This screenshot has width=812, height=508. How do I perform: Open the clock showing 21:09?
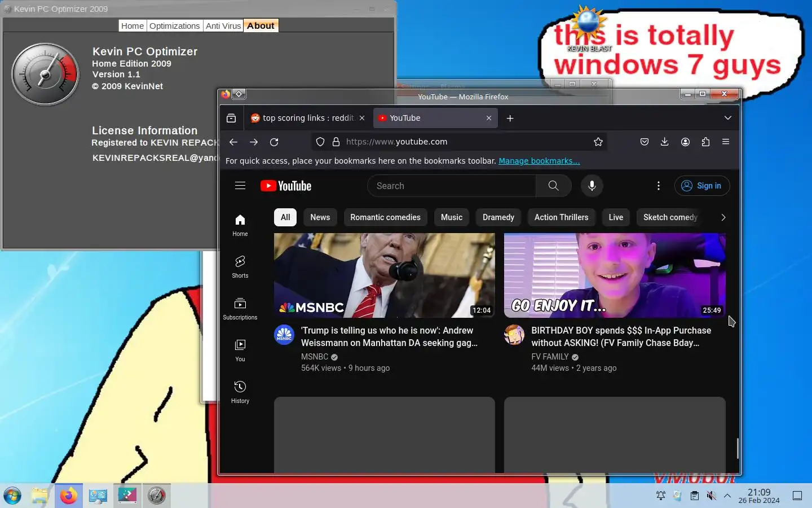pyautogui.click(x=759, y=496)
